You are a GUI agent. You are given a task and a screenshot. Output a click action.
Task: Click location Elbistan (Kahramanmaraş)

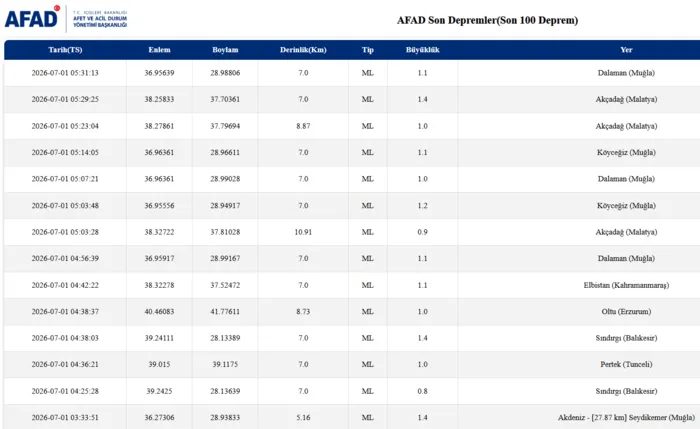(x=626, y=285)
